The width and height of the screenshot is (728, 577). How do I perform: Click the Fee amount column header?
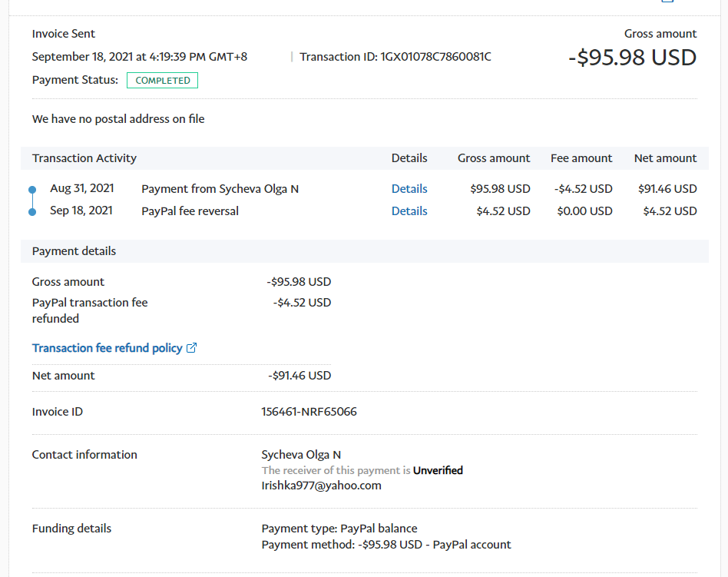[x=581, y=158]
